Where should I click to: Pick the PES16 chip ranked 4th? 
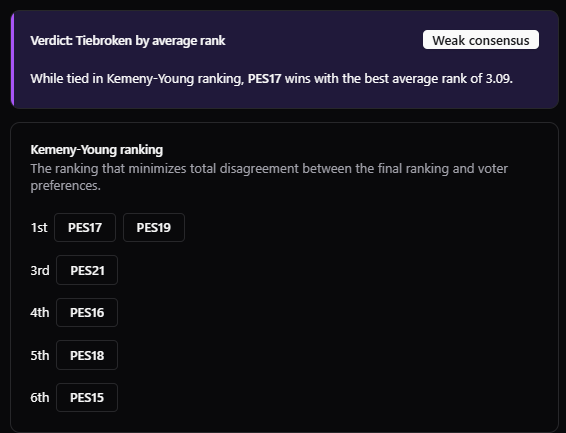87,312
